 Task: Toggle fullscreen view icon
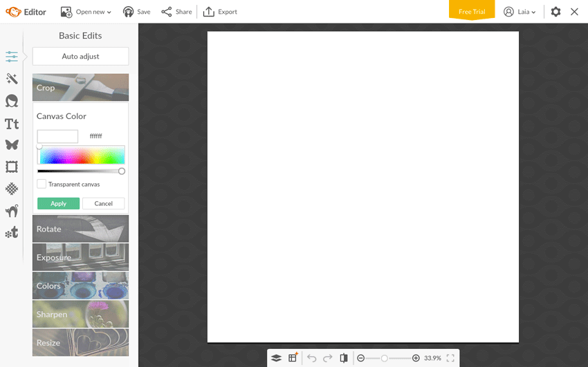(x=450, y=358)
